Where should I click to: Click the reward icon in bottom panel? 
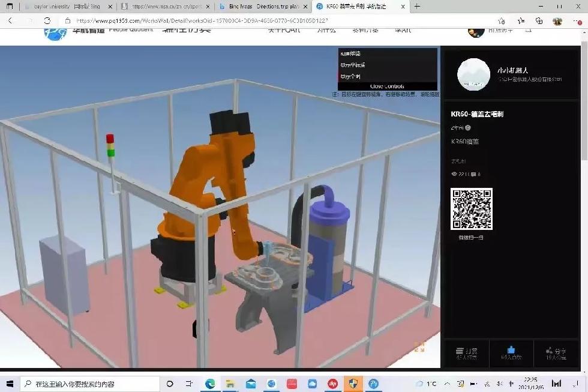click(x=465, y=351)
